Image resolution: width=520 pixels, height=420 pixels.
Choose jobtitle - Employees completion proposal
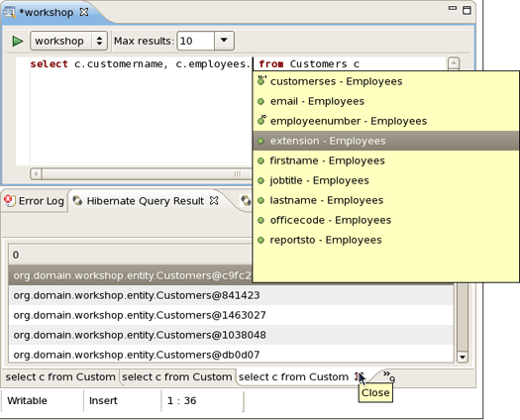386,180
